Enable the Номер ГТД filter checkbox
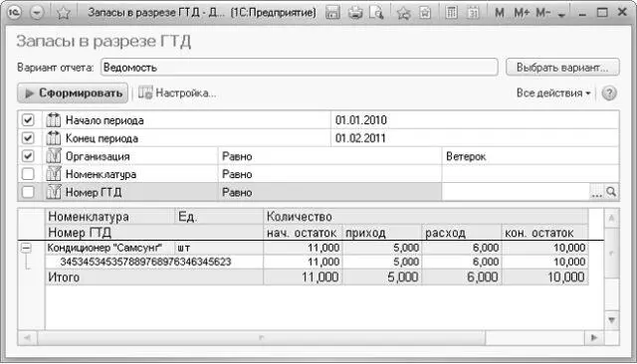This screenshot has width=637, height=364. 28,192
